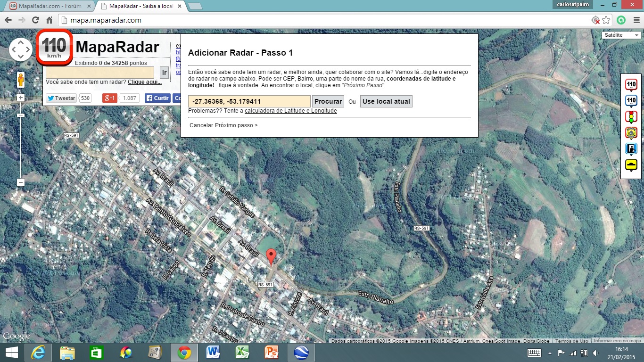Click the browser Back arrow
Viewport: 644px width, 362px height.
[x=8, y=20]
